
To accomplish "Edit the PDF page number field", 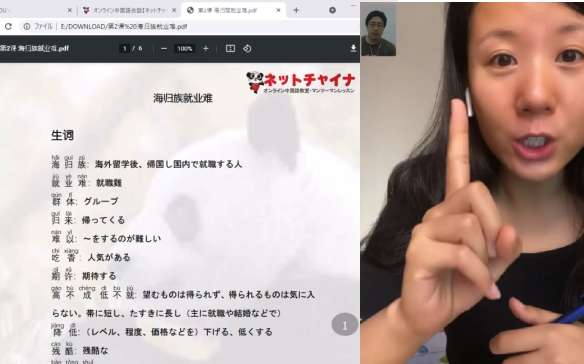I will 124,48.
